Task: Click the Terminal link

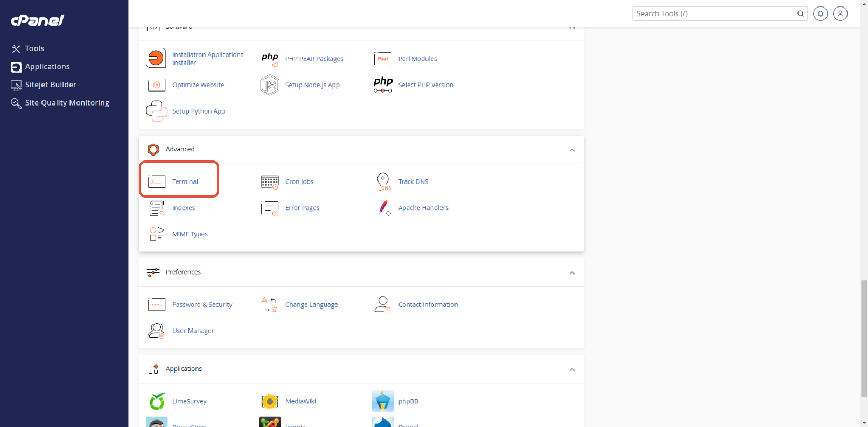Action: click(185, 181)
